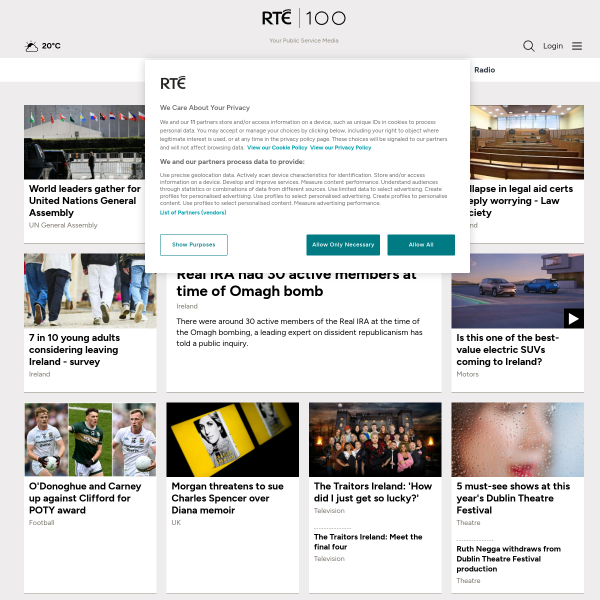Open World leaders gather headline
Viewport: 600px width, 600px height.
coord(85,201)
